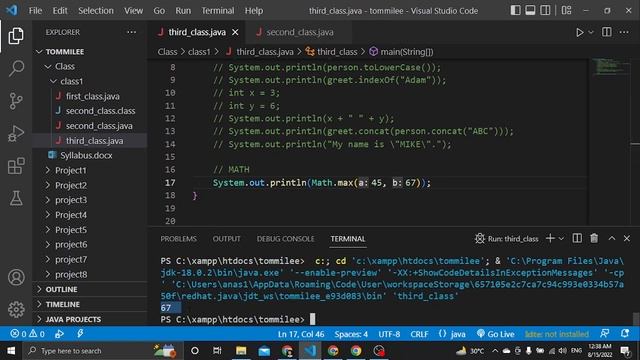Open Source Control view
The image size is (640, 360).
tap(16, 101)
